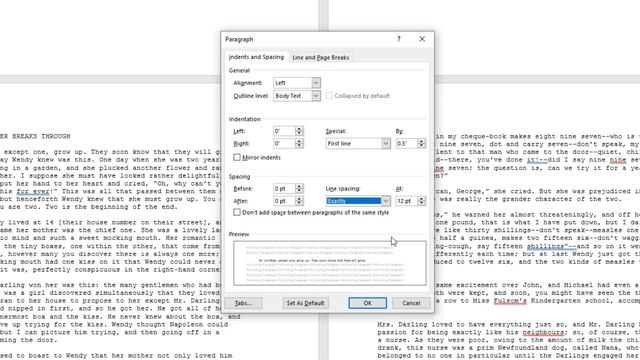Toggle Collapsed by default checkbox

pos(329,96)
